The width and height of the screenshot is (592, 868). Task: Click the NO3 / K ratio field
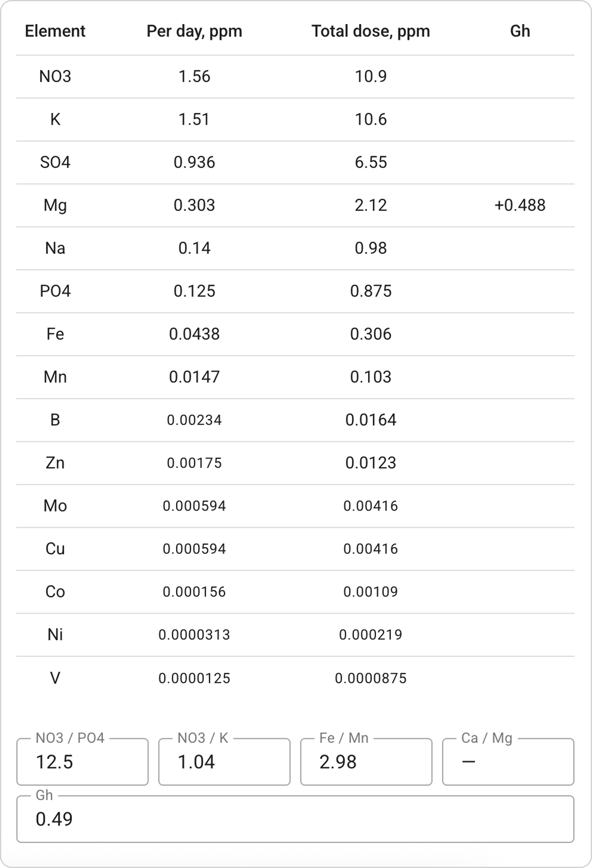pos(224,762)
